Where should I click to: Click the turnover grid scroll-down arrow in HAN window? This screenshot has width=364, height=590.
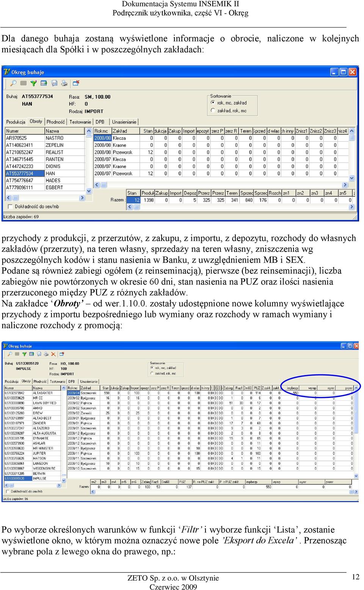click(x=351, y=178)
